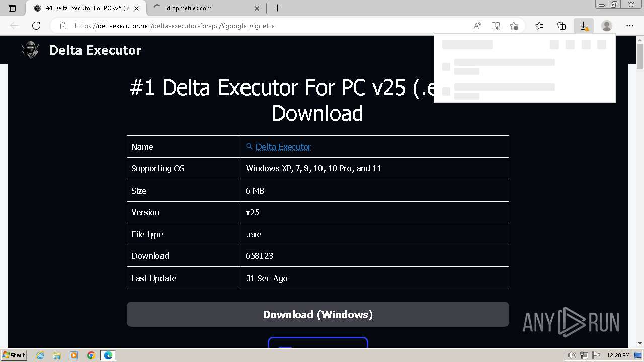
Task: Enter Immersive Reader view
Action: [x=496, y=26]
